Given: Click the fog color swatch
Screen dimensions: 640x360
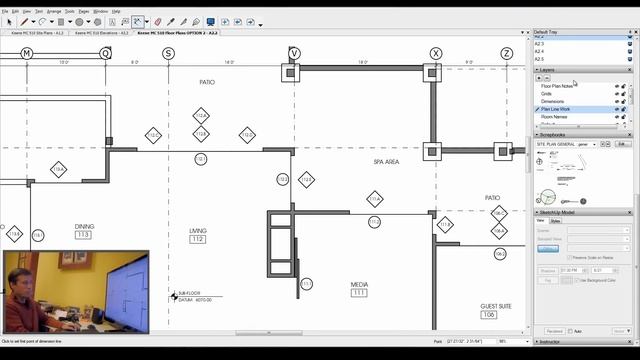Looking at the screenshot, I should coord(566,280).
